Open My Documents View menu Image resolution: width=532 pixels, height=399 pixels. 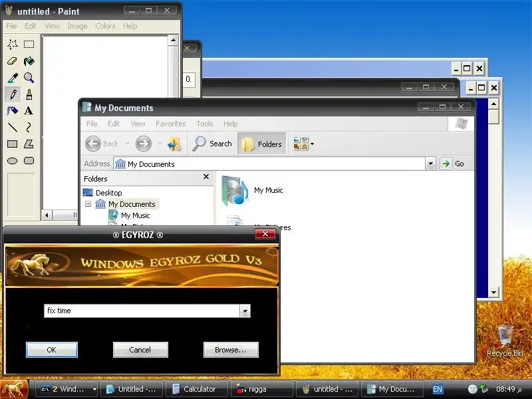(x=138, y=124)
